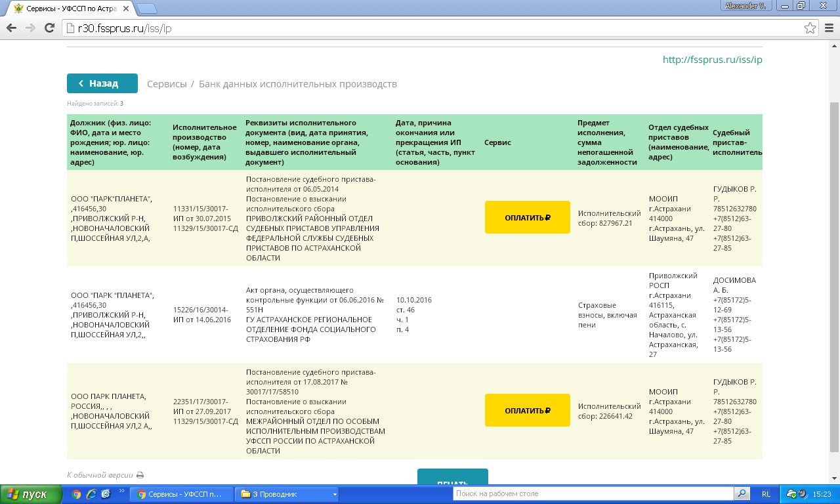Reload the page with the refresh icon
The image size is (840, 504).
(x=49, y=28)
